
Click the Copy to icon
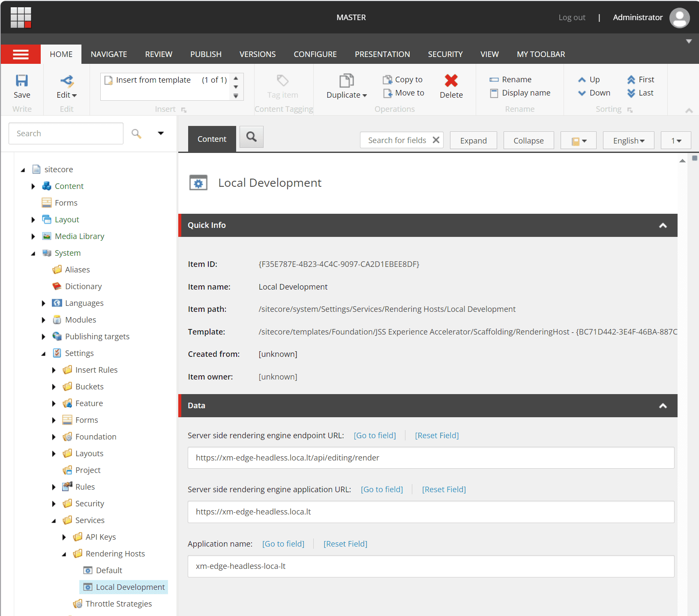[x=387, y=80]
